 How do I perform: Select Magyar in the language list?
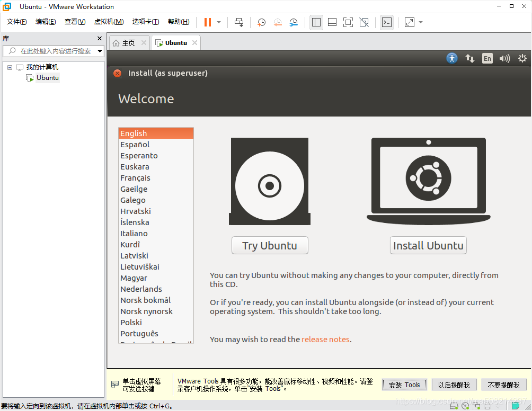(156, 278)
